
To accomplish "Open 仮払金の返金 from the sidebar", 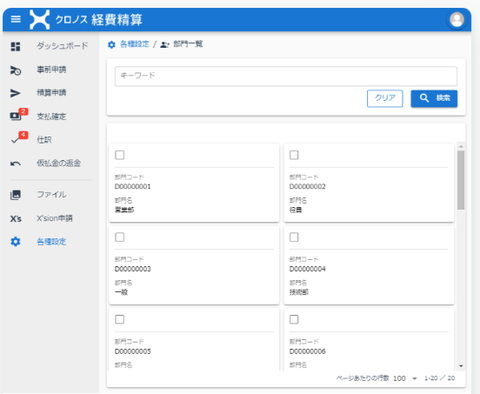I will pos(59,163).
